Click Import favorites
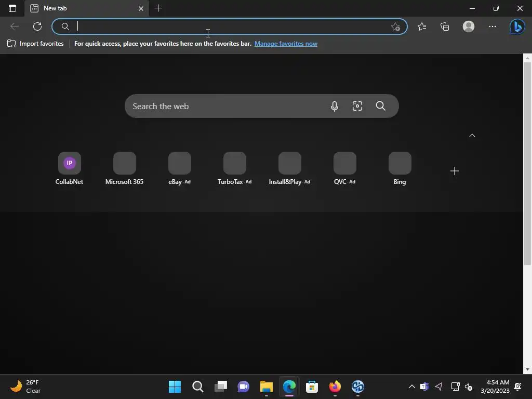 pyautogui.click(x=35, y=44)
